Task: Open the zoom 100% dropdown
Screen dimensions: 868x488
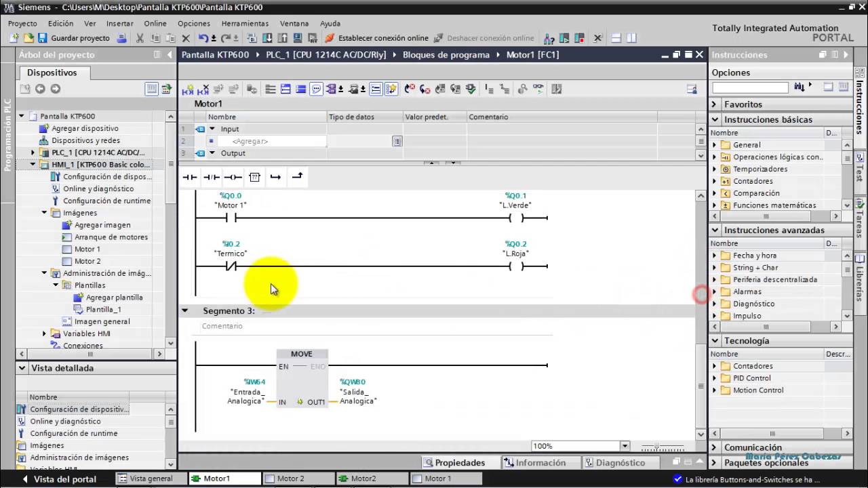Action: point(625,446)
